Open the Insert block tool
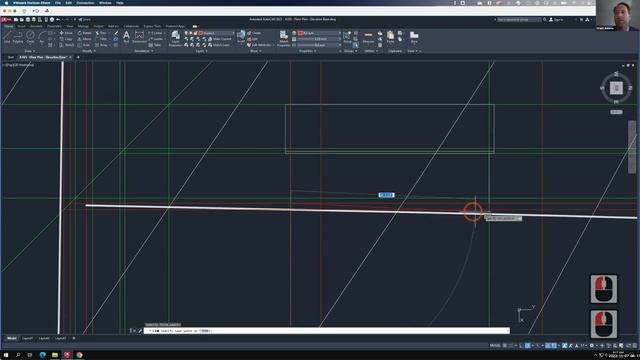Image resolution: width=640 pixels, height=360 pixels. (241, 37)
